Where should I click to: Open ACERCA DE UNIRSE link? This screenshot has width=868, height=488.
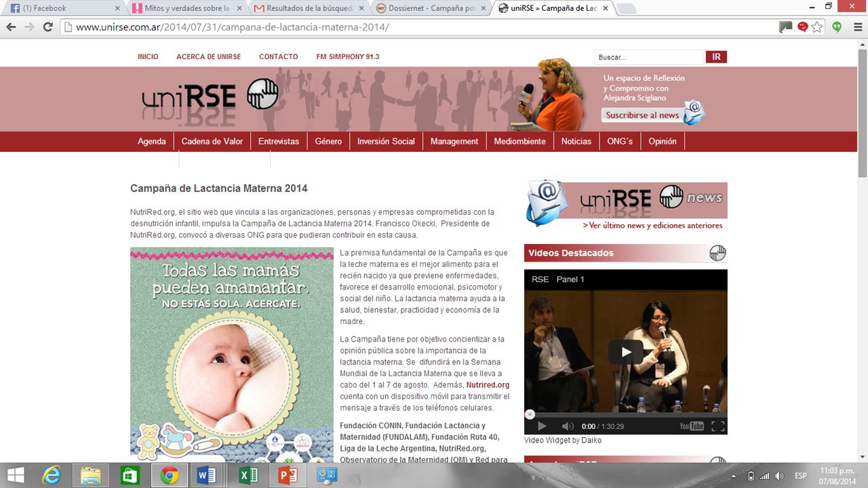[208, 57]
